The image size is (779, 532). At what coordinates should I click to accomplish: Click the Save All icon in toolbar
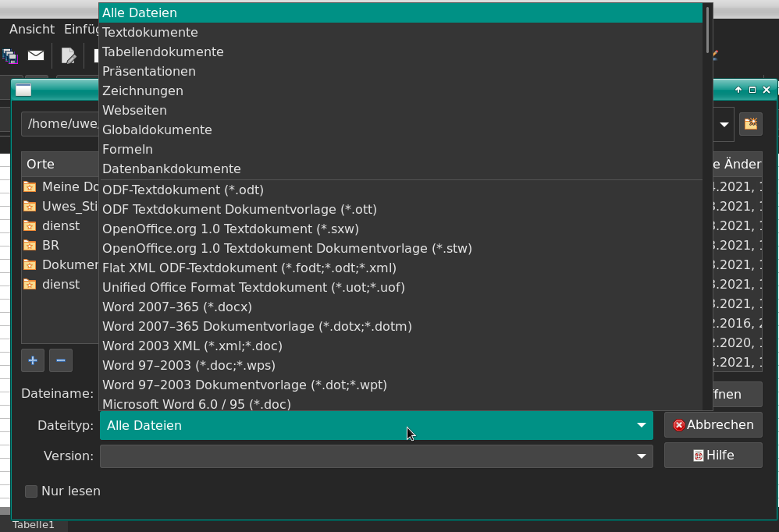pyautogui.click(x=10, y=55)
